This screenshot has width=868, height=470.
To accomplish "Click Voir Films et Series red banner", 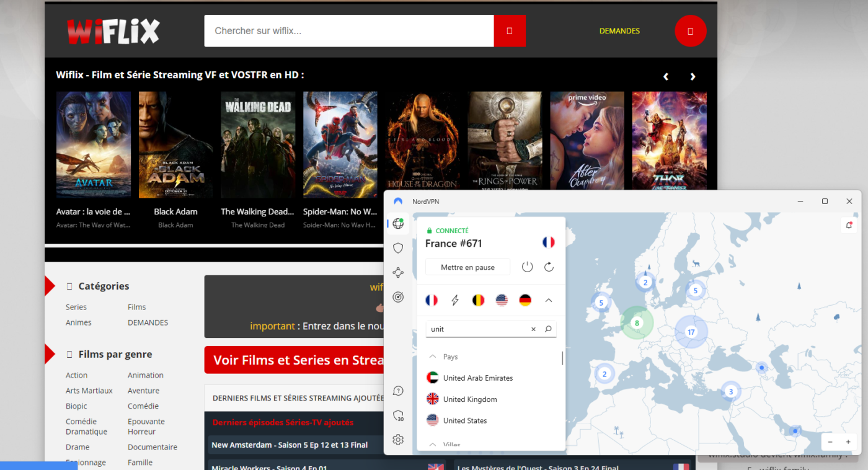I will [294, 360].
